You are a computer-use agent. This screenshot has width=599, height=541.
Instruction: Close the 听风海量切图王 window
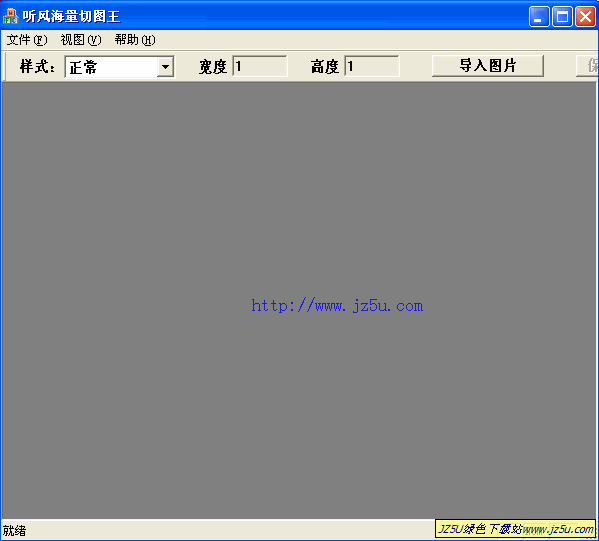click(x=585, y=16)
